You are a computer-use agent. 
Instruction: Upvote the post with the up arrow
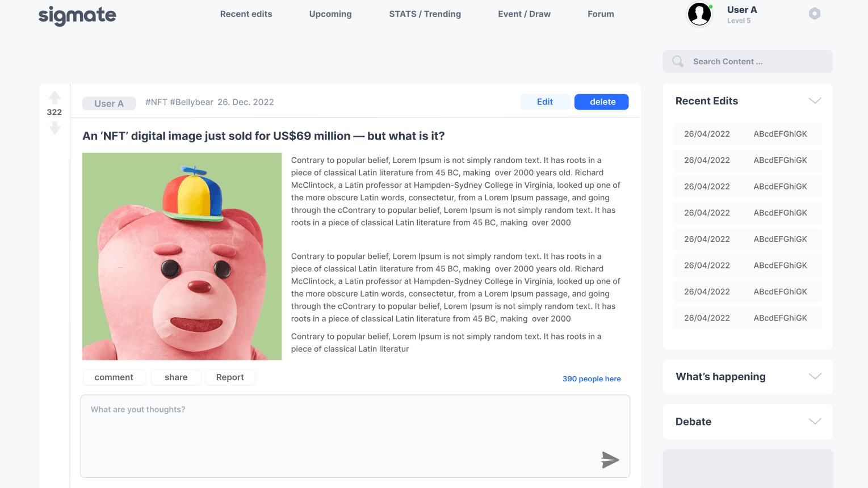pyautogui.click(x=54, y=98)
